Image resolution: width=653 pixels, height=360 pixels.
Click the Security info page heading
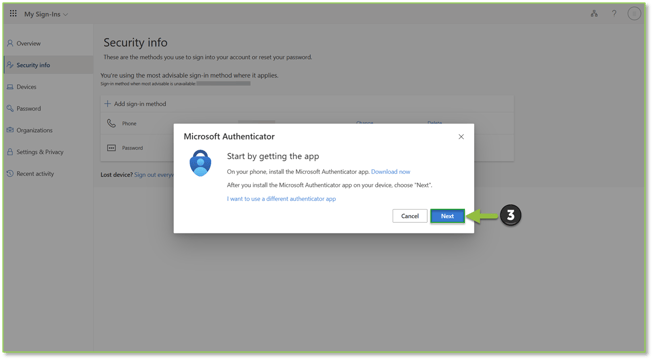click(x=135, y=42)
